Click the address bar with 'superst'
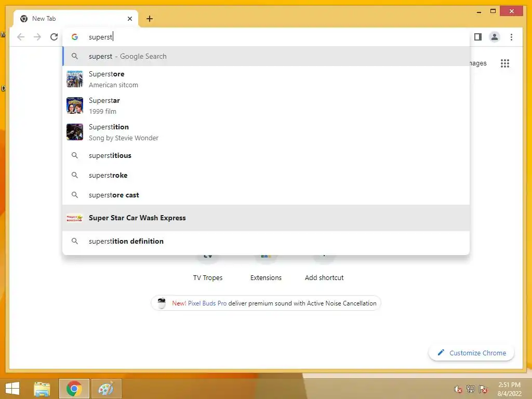The image size is (532, 399). coord(267,37)
